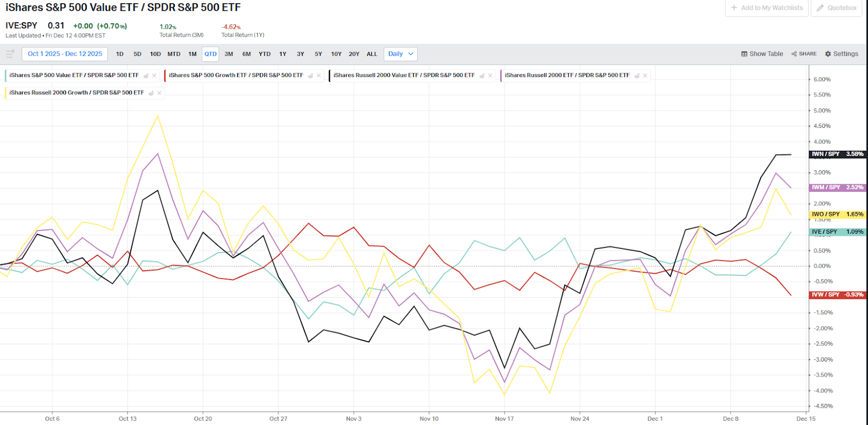Image resolution: width=868 pixels, height=425 pixels.
Task: Select the 1D time range
Action: [x=120, y=54]
